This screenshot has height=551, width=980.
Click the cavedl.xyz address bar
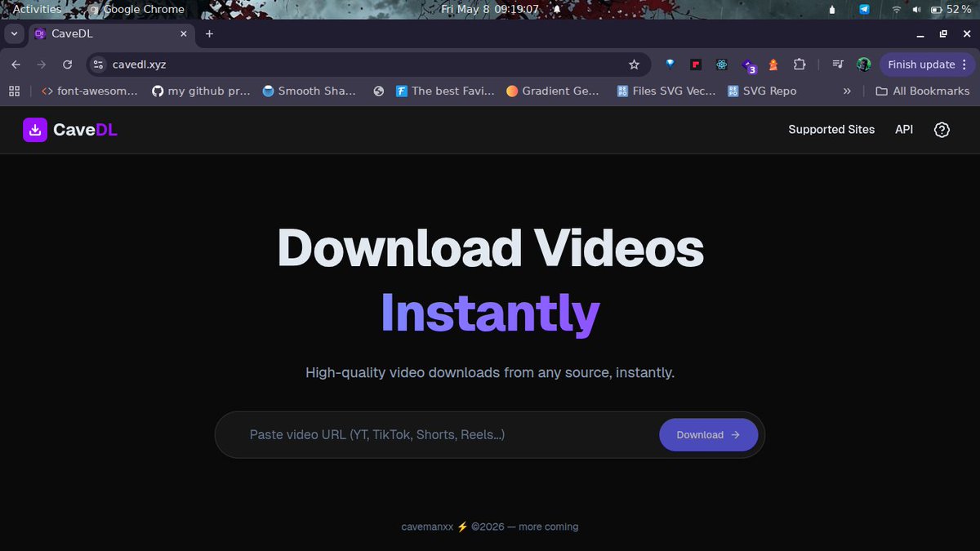click(x=367, y=64)
